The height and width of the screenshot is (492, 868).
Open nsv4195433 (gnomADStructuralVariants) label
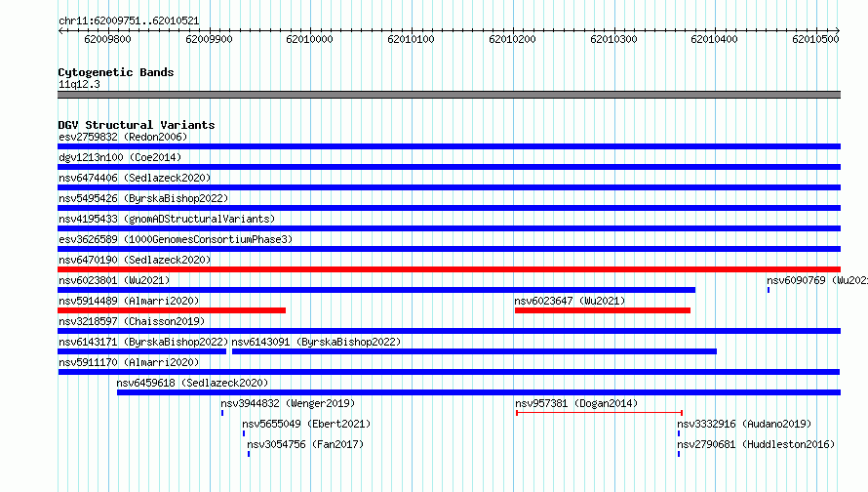(167, 219)
